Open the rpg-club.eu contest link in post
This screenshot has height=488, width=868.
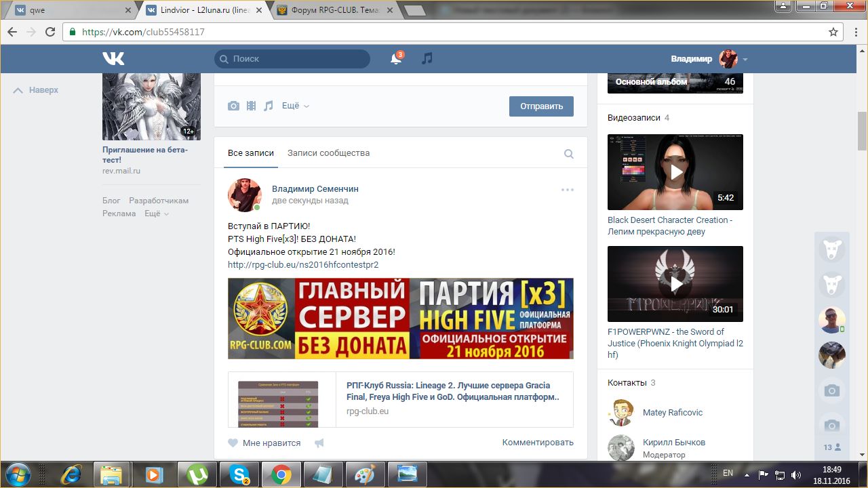(303, 264)
